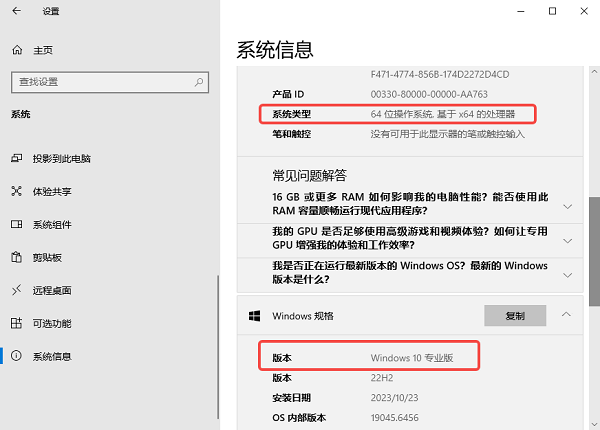Open 体验共享 settings page
This screenshot has width=600, height=430.
(x=109, y=191)
